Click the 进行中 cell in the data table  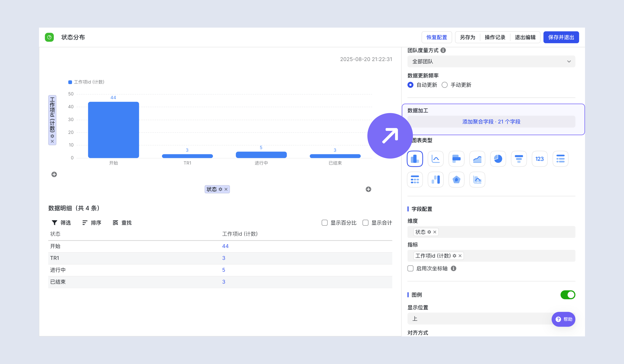click(x=58, y=270)
